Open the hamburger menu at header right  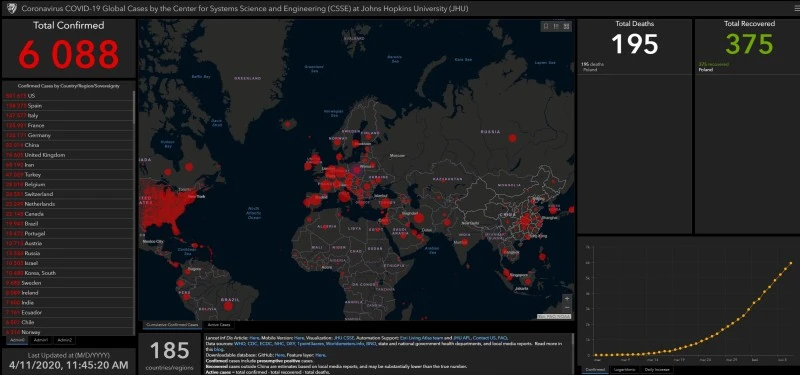coord(796,9)
